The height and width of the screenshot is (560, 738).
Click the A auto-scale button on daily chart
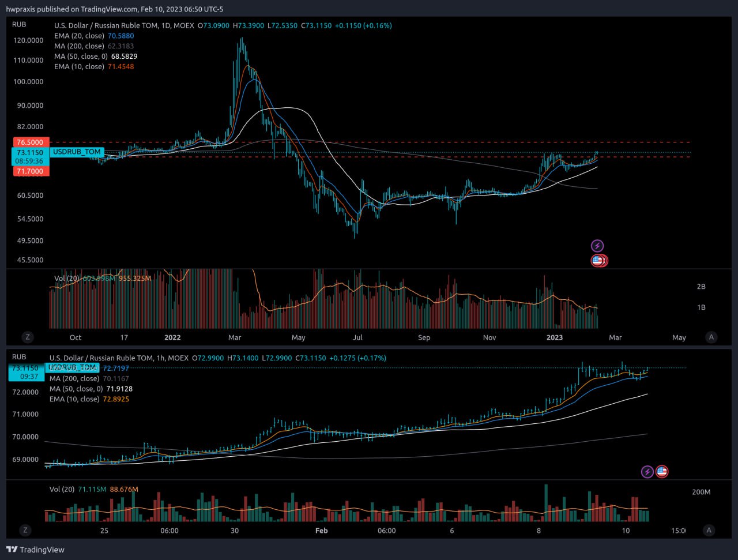pos(711,337)
